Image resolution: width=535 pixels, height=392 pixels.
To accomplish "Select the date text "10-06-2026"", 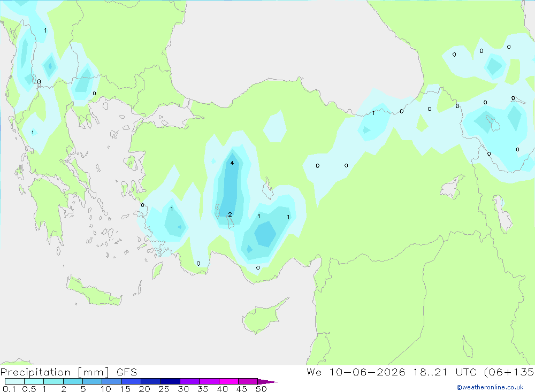I will click(x=367, y=372).
